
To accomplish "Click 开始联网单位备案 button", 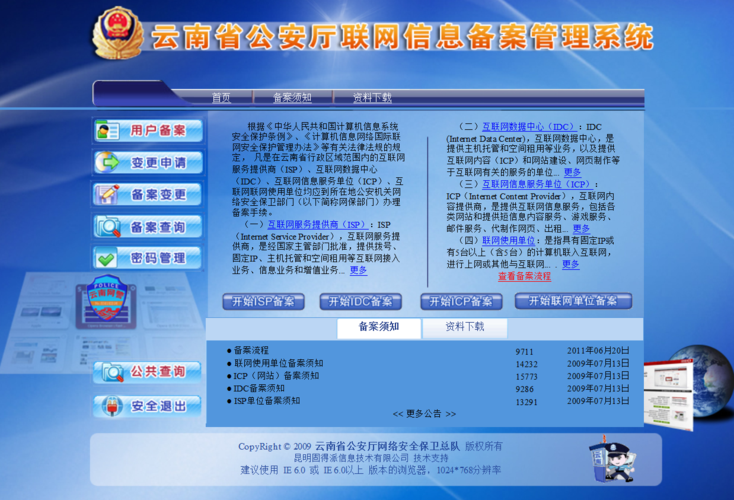I will pyautogui.click(x=573, y=301).
